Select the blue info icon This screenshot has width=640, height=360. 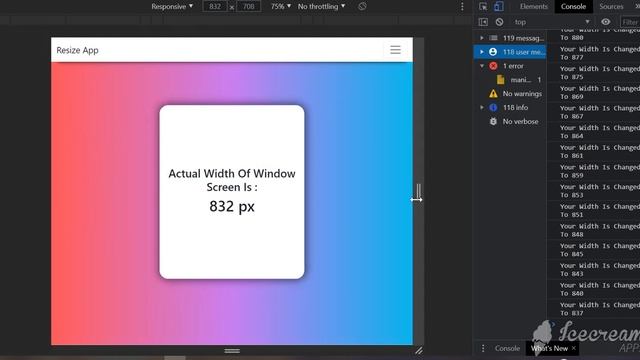click(x=493, y=107)
